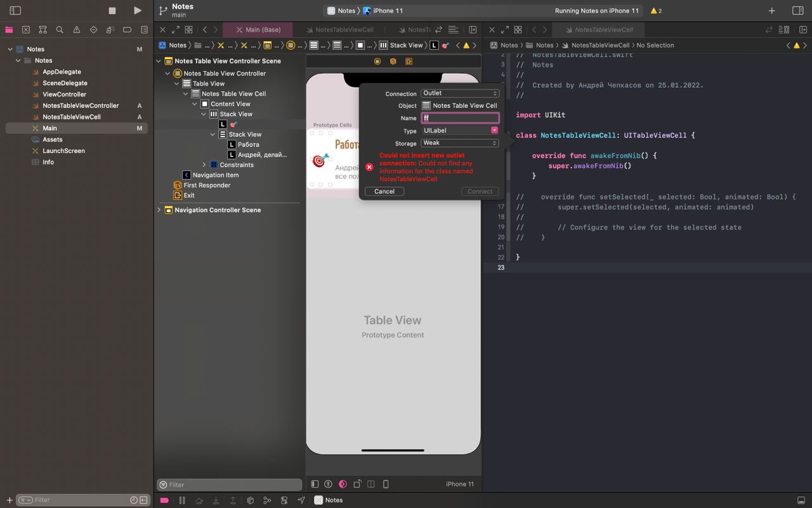
Task: Open Debug Memory Graph
Action: coord(267,500)
